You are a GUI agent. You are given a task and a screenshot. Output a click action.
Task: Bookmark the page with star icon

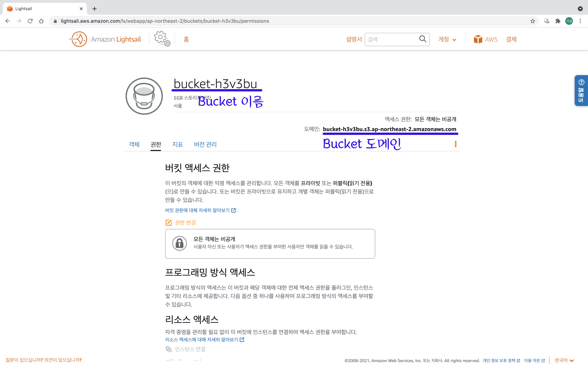coord(533,21)
